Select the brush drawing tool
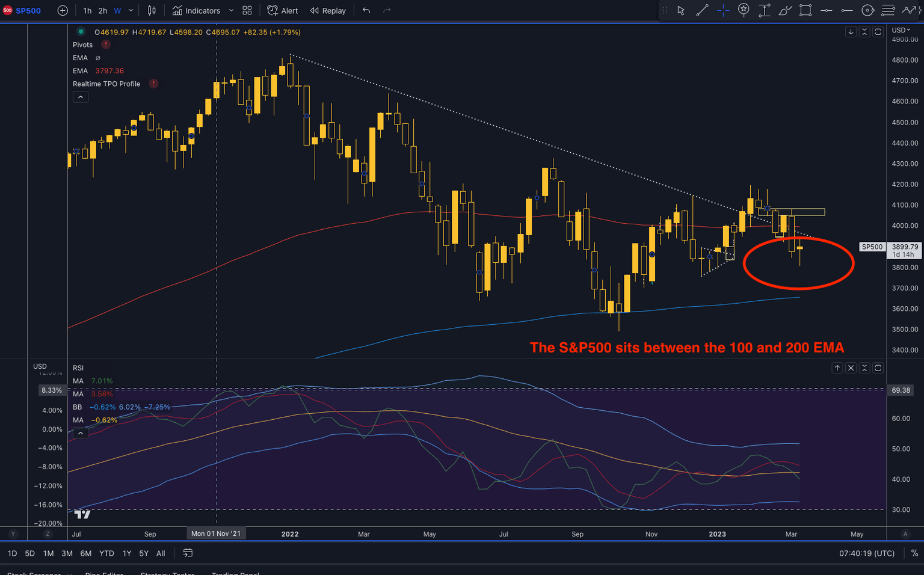Image resolution: width=924 pixels, height=575 pixels. [x=785, y=10]
